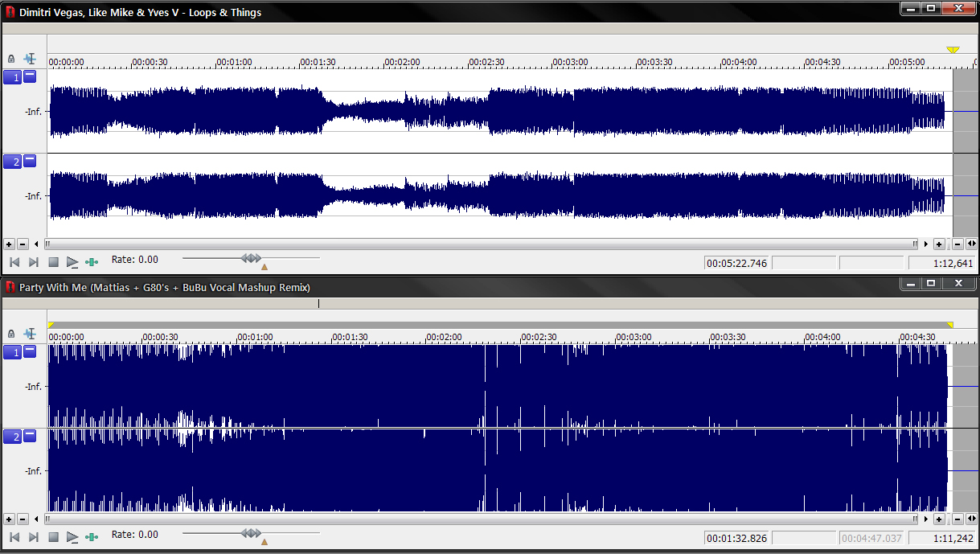Click the zoom-to-fit arrows button in Party With Me window

click(971, 519)
